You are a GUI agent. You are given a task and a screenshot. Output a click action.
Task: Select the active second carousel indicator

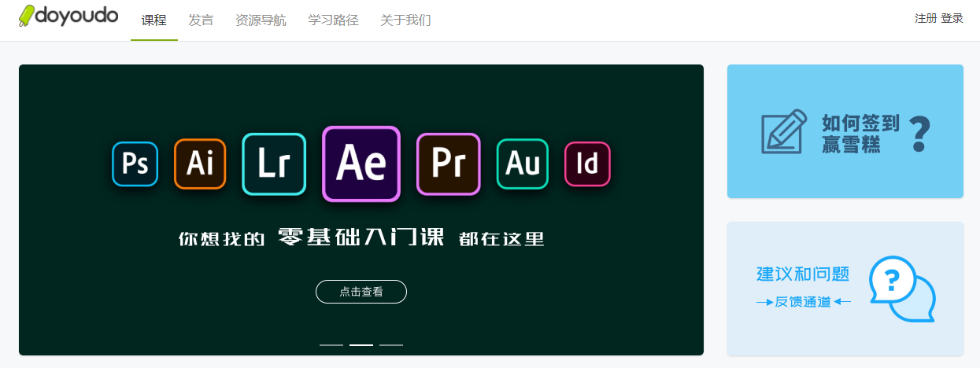point(361,344)
